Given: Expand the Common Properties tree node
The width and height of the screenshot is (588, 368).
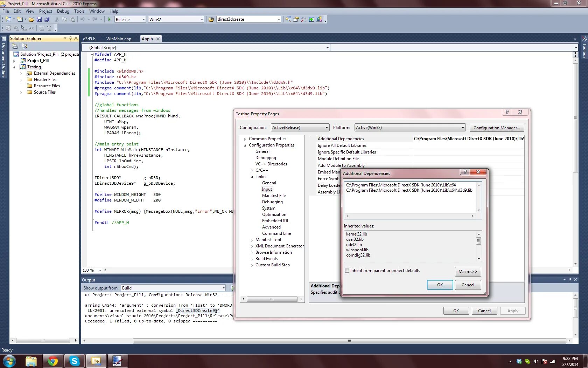Looking at the screenshot, I should point(245,139).
